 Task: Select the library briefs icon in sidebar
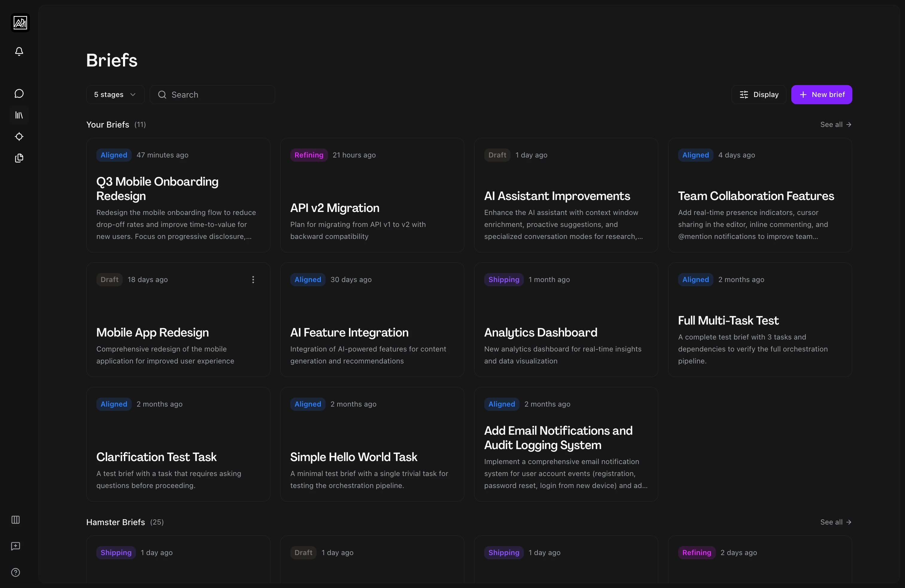pyautogui.click(x=19, y=115)
